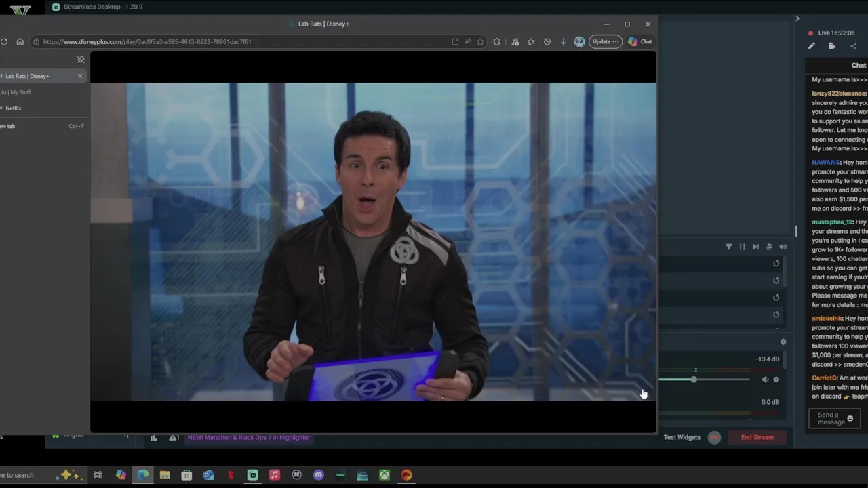Select the Lab Rats | Disney+ tab
Viewport: 868px width, 488px height.
coord(37,76)
